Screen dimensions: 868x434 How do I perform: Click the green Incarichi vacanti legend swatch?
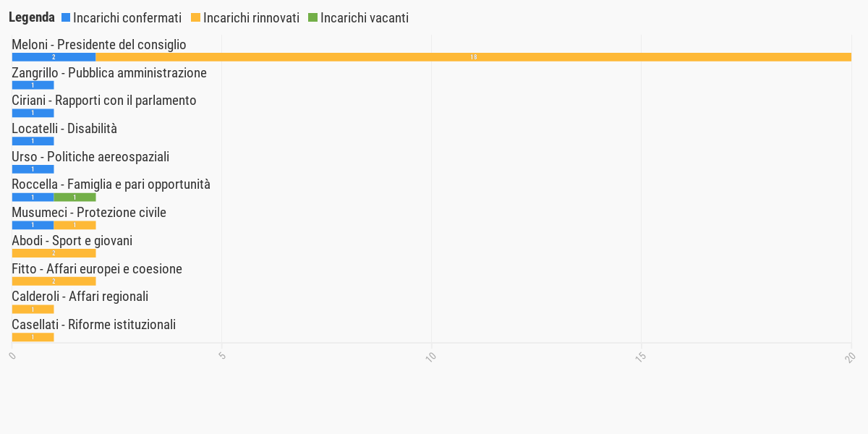[313, 17]
